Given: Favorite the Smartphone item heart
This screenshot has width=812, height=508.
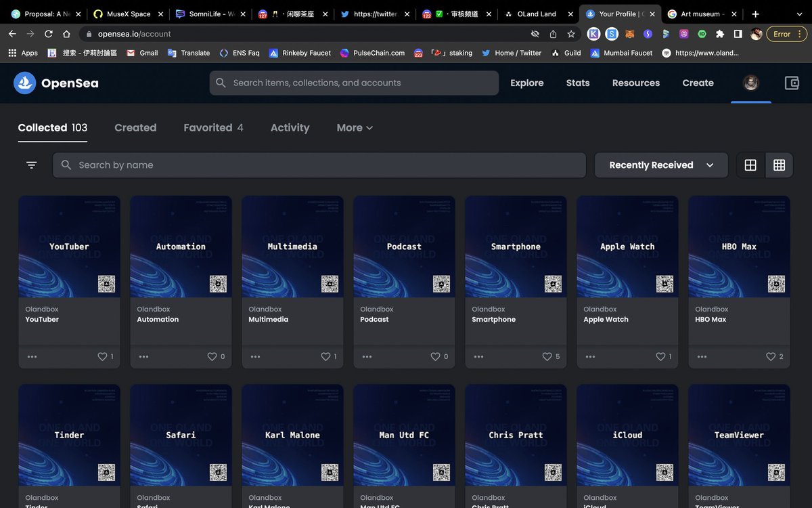Looking at the screenshot, I should pyautogui.click(x=547, y=356).
